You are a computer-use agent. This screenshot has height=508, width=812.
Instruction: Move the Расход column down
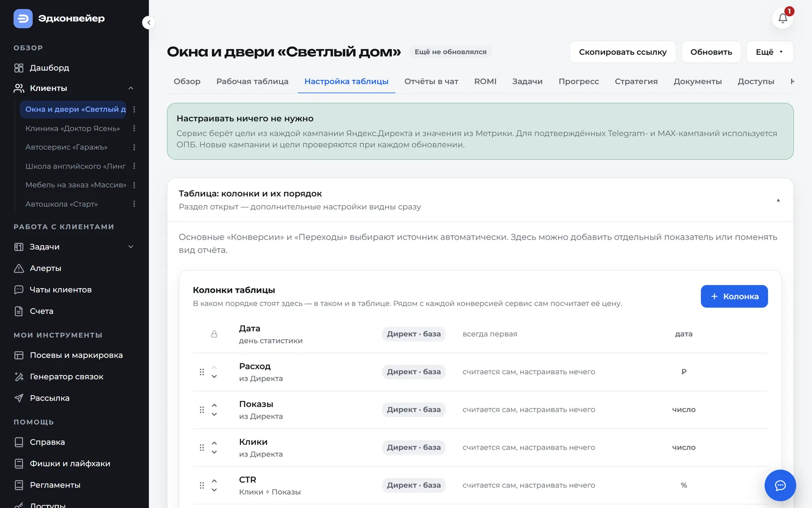coord(214,376)
